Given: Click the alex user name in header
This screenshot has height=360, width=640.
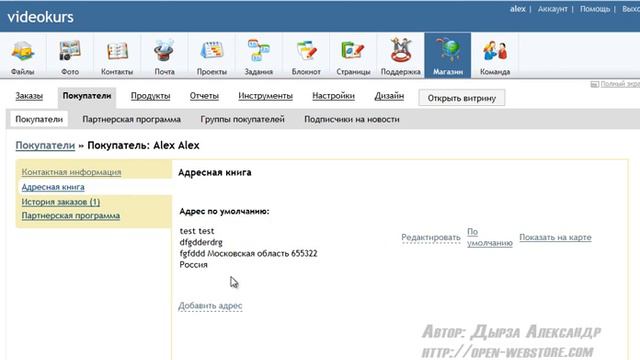Looking at the screenshot, I should (518, 9).
